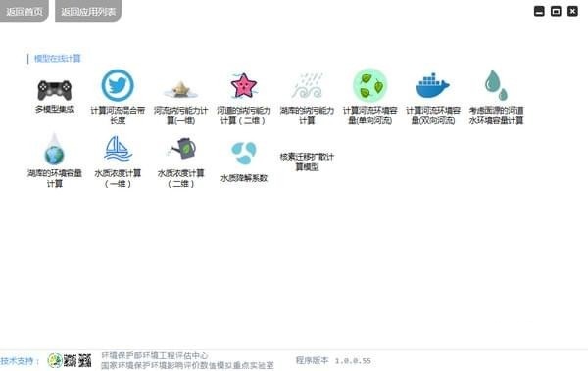
Task: Open the sailboat 水质浓度计算(一维) icon
Action: click(x=118, y=149)
